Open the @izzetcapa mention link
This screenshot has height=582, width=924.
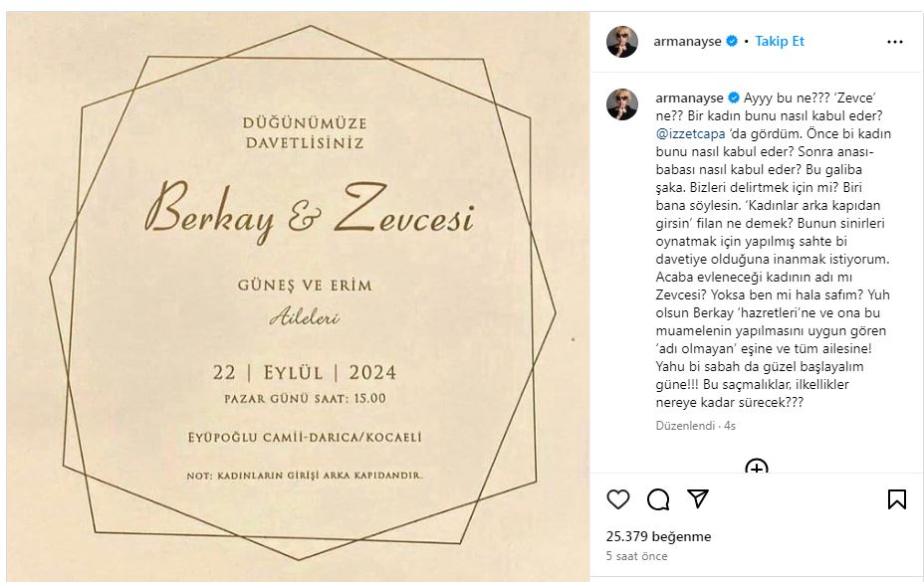(x=691, y=133)
